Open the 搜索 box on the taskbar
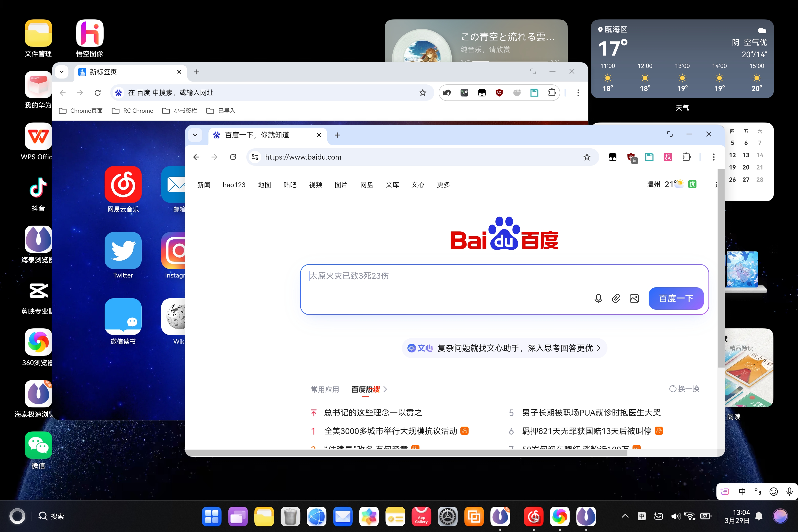 pos(51,516)
